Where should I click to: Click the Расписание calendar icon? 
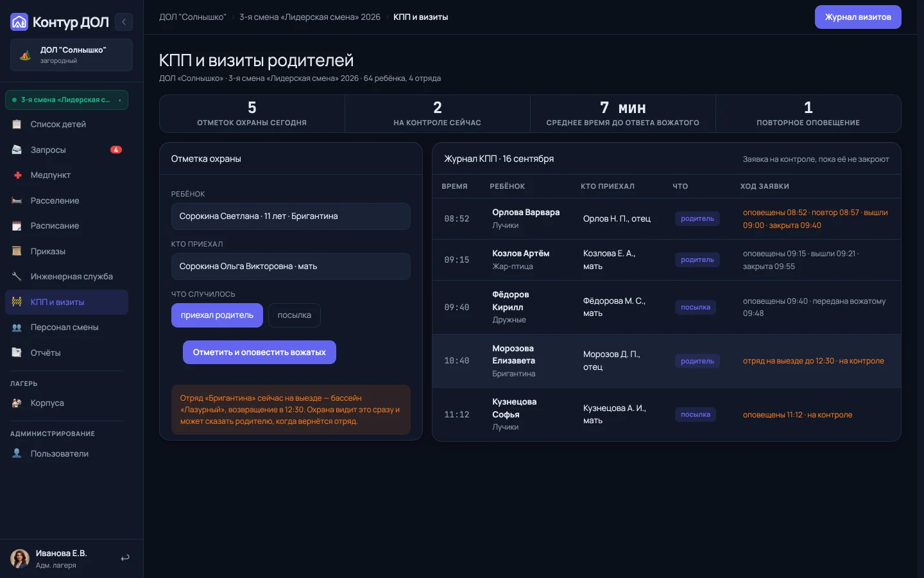click(17, 225)
